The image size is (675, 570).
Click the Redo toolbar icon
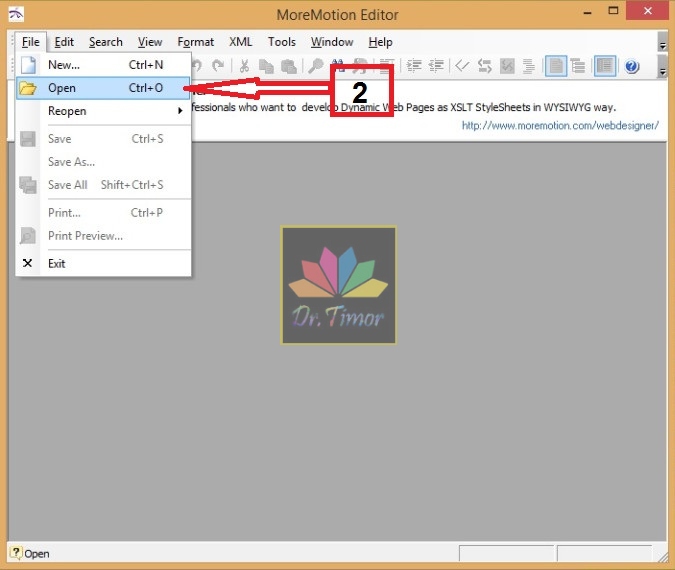point(218,66)
